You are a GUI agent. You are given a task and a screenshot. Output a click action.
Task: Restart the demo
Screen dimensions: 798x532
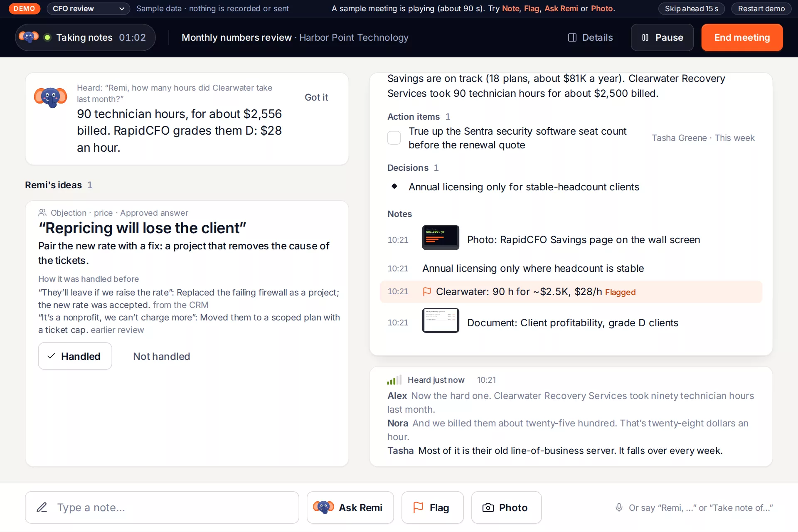click(x=761, y=9)
